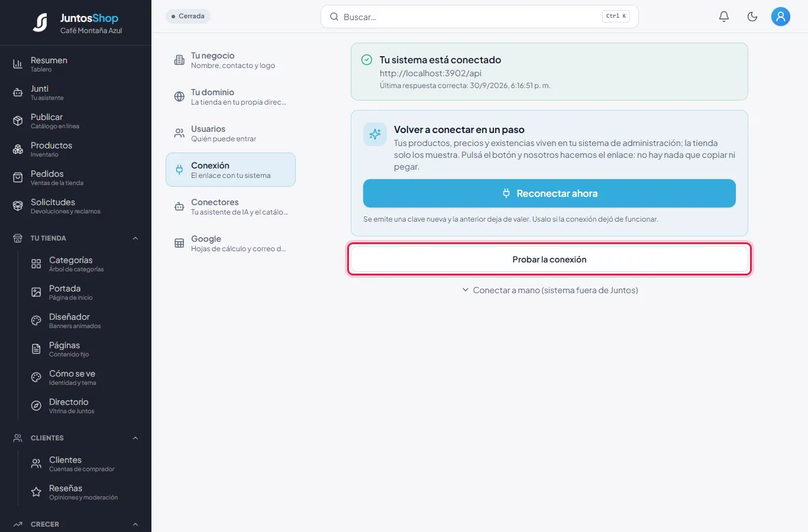
Task: Click the Diseñador palette icon
Action: [x=36, y=320]
